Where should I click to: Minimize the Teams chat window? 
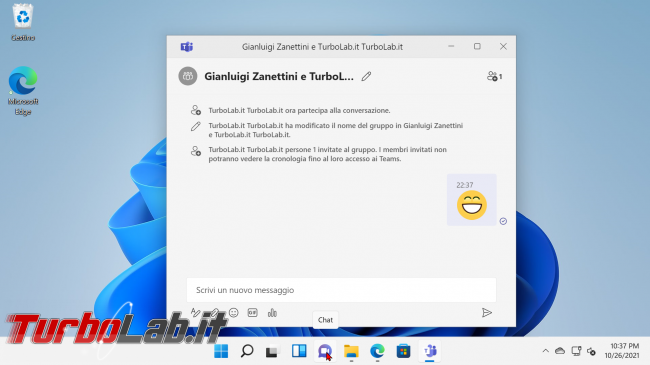(x=451, y=46)
